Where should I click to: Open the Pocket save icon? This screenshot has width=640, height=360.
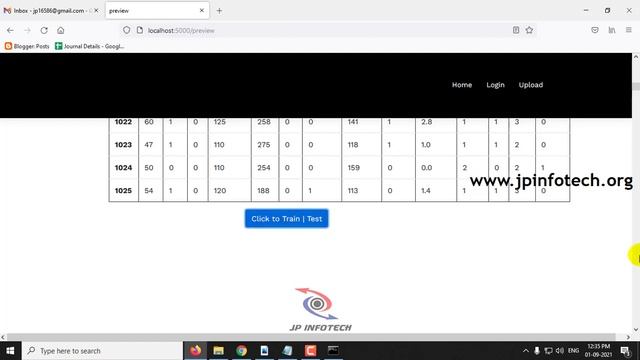tap(595, 30)
